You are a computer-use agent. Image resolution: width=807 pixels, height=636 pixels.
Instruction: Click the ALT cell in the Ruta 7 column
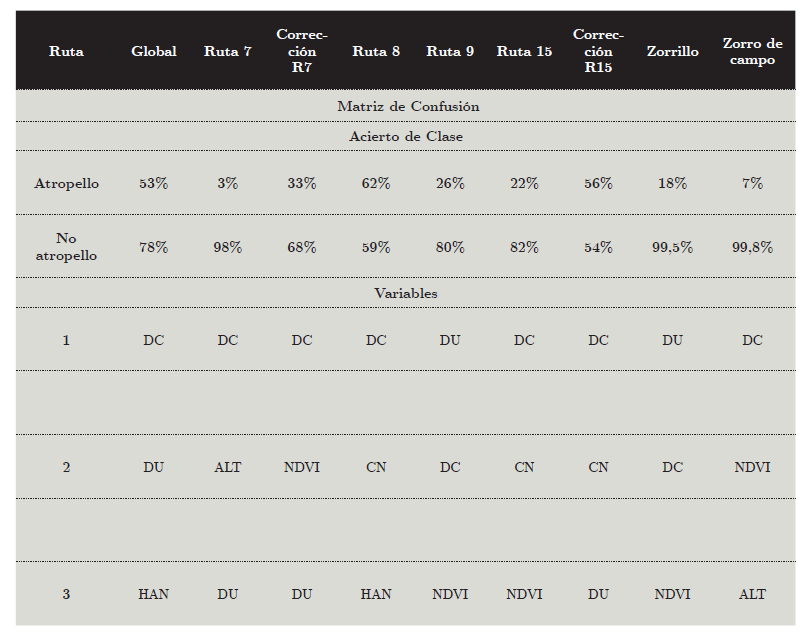tap(228, 467)
